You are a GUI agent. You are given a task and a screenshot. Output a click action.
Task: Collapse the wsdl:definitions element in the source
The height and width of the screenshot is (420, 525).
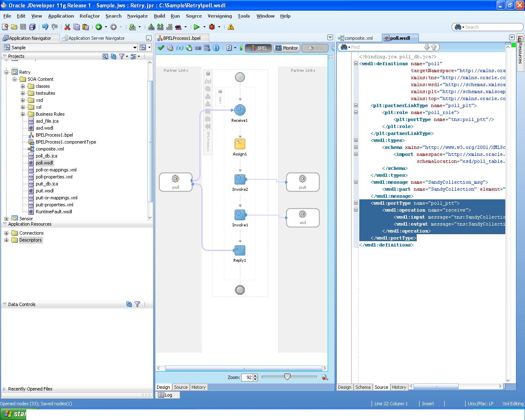355,64
